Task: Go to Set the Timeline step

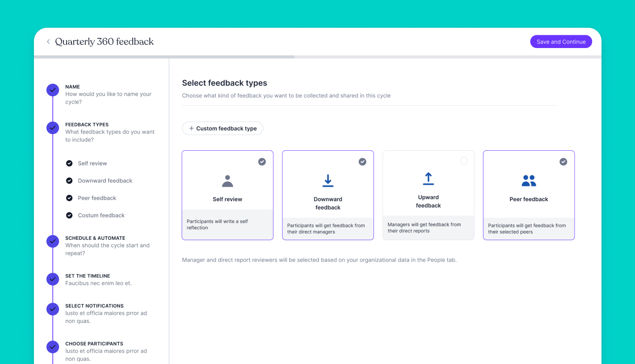Action: click(x=88, y=276)
